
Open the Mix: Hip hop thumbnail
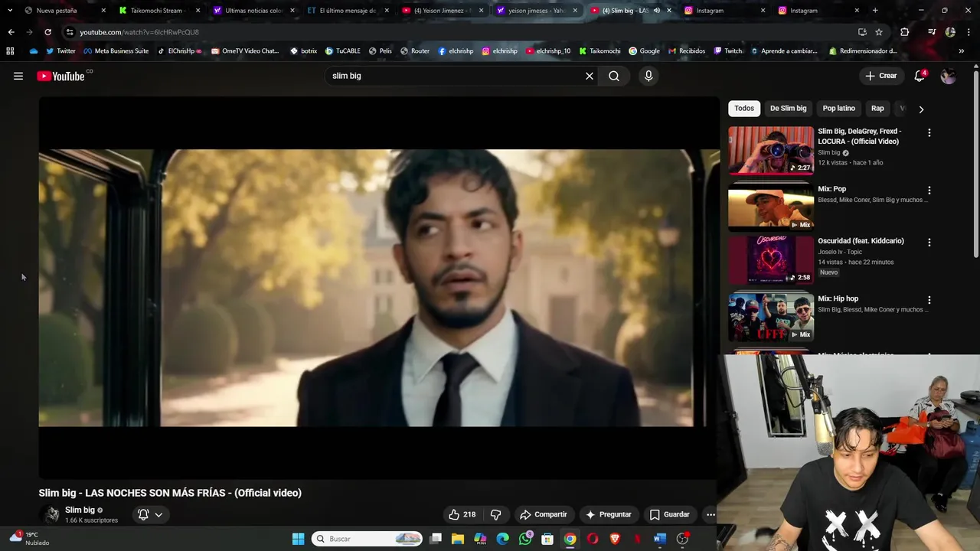pyautogui.click(x=771, y=317)
